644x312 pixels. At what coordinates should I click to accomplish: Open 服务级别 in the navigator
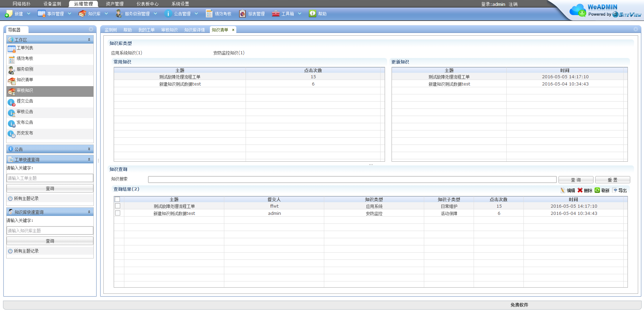pos(50,70)
